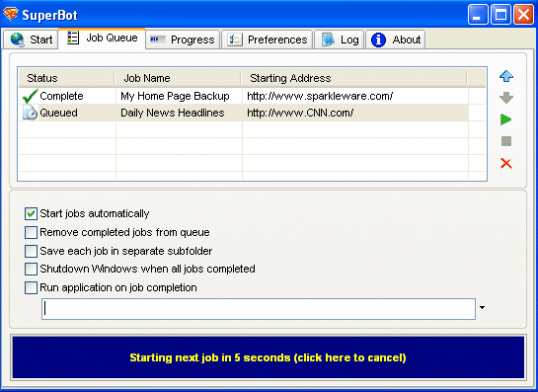
Task: Select the My Home Page Backup job
Action: click(175, 96)
